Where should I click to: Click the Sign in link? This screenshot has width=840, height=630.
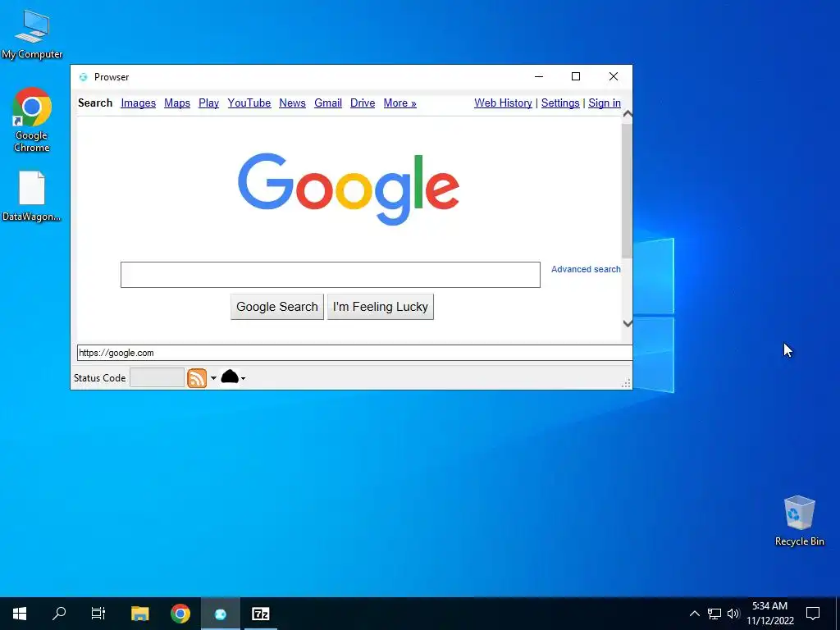pos(605,103)
